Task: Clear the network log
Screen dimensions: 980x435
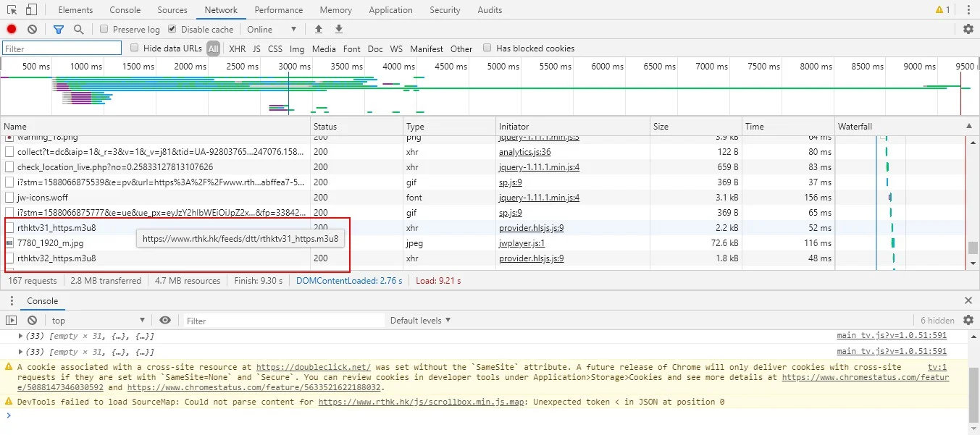Action: click(x=32, y=30)
